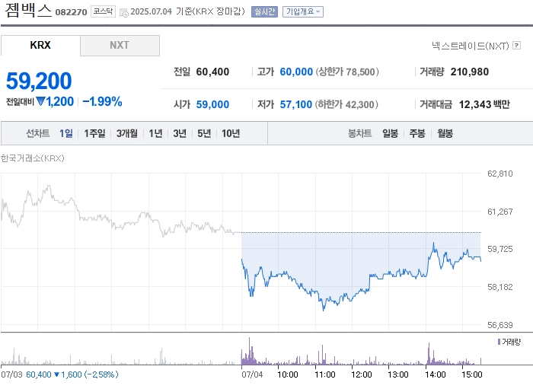The image size is (533, 392).
Task: Click the purple 거래량 legend marker
Action: (499, 342)
